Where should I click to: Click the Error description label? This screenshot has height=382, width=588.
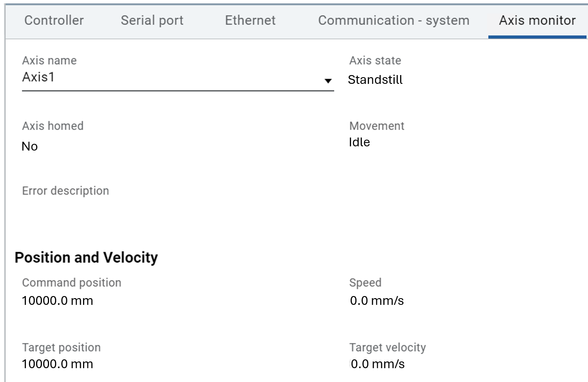pyautogui.click(x=65, y=191)
